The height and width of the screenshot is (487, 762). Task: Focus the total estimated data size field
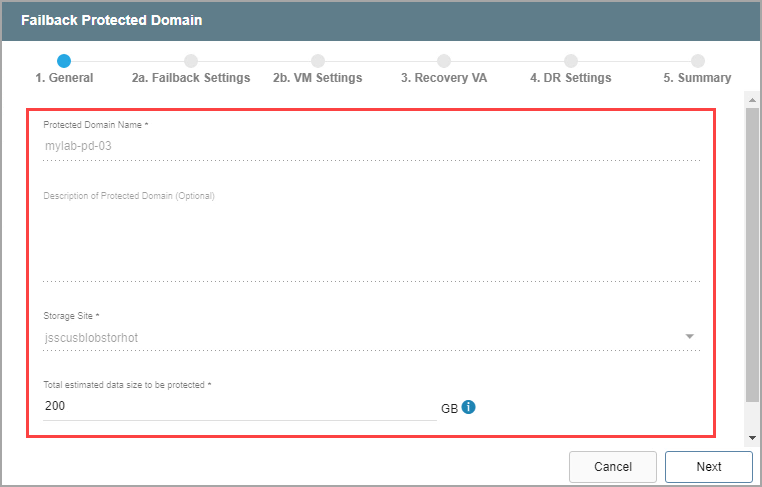tap(240, 407)
